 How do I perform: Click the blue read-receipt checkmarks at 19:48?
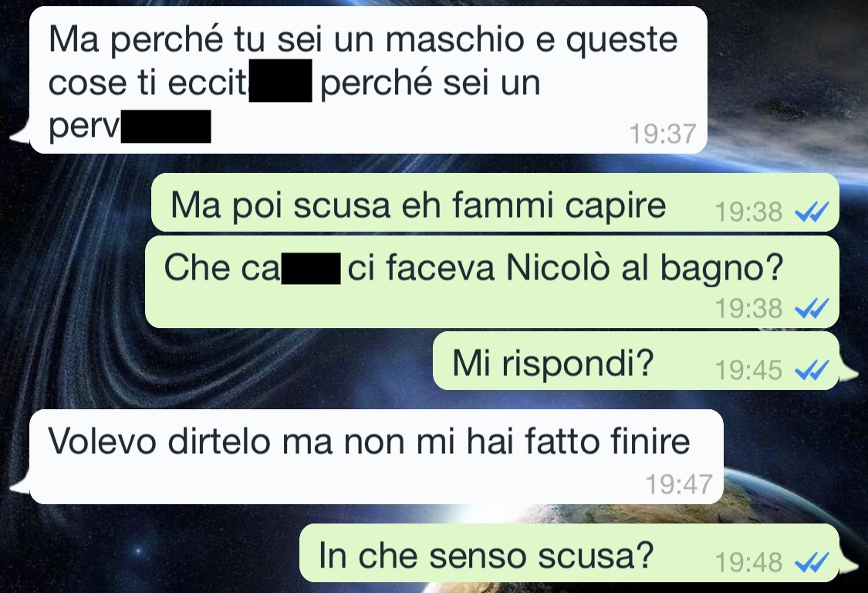tap(812, 562)
